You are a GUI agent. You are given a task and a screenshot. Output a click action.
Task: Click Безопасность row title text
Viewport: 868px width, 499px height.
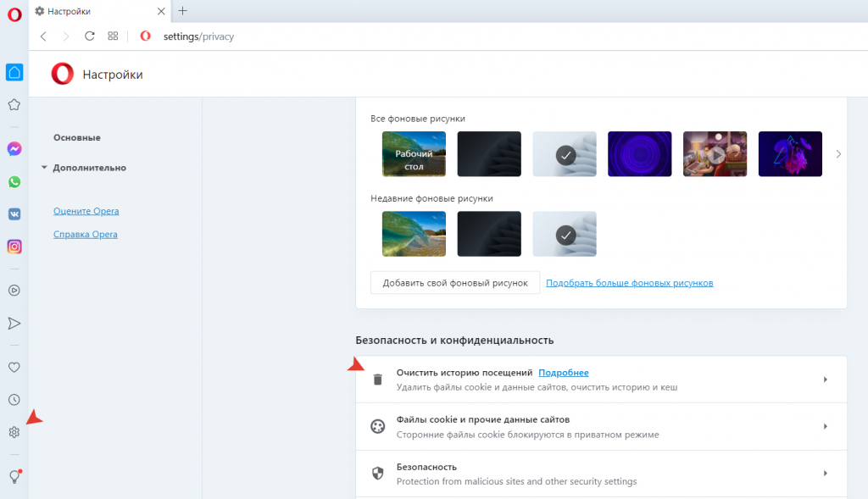click(426, 467)
